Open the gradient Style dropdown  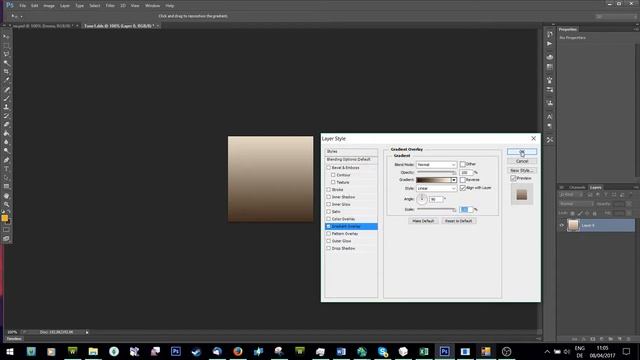[x=436, y=188]
